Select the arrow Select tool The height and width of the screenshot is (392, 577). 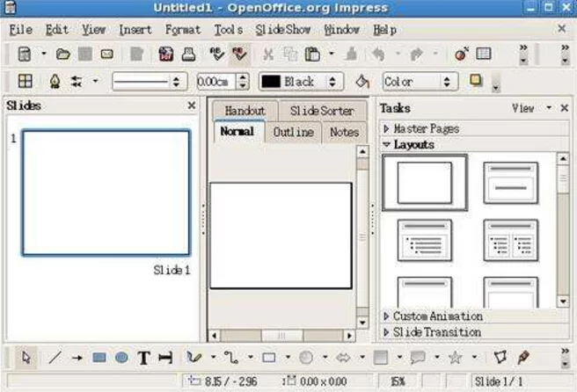26,359
